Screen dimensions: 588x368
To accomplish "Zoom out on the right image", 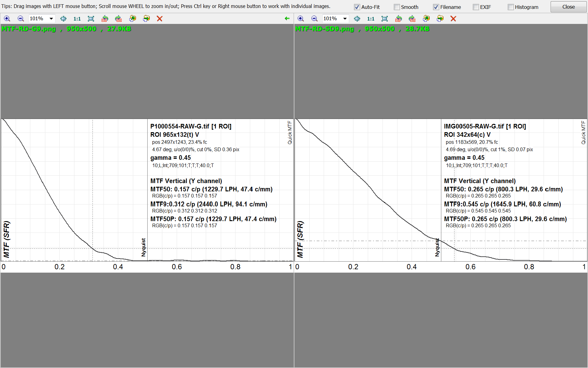I will tap(314, 19).
